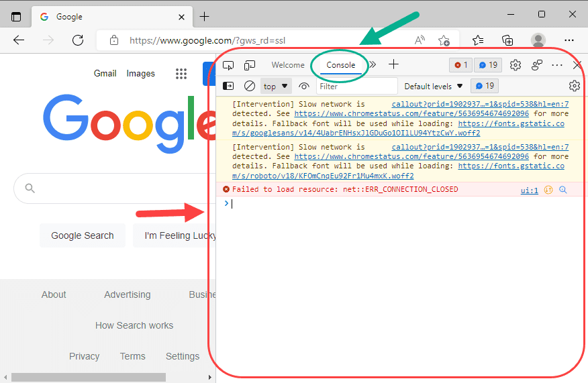Select the Failed to load resource error
The height and width of the screenshot is (383, 588).
tap(345, 189)
